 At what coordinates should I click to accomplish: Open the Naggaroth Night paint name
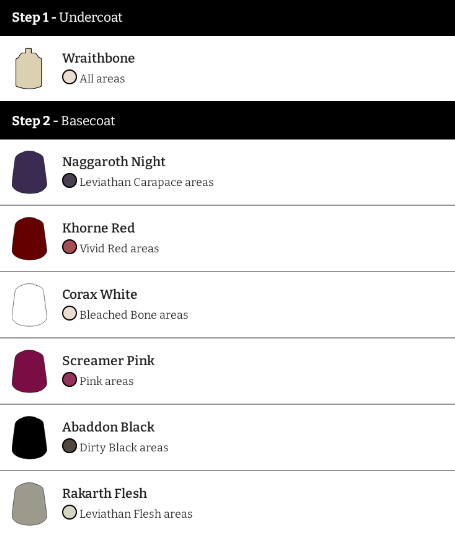click(114, 162)
